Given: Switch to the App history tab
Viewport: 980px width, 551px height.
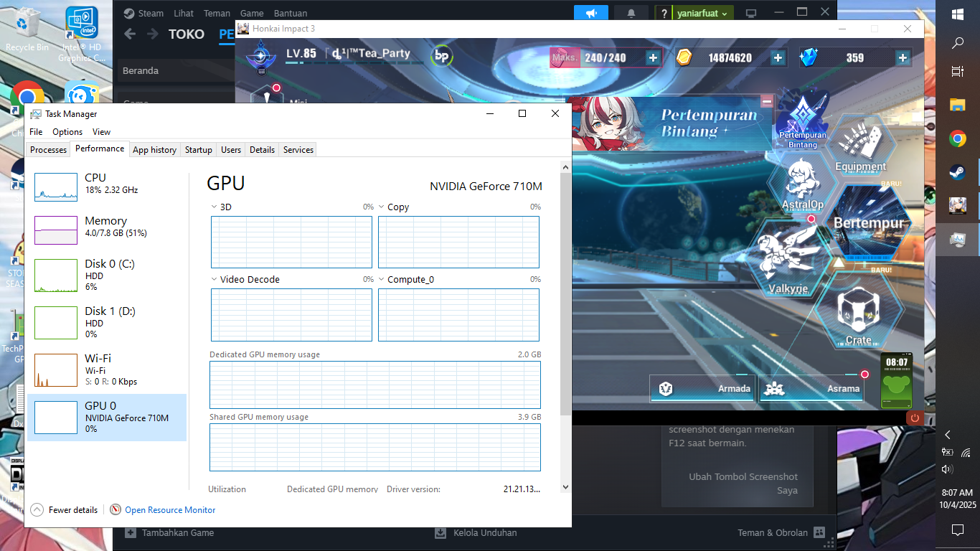Looking at the screenshot, I should coord(154,150).
